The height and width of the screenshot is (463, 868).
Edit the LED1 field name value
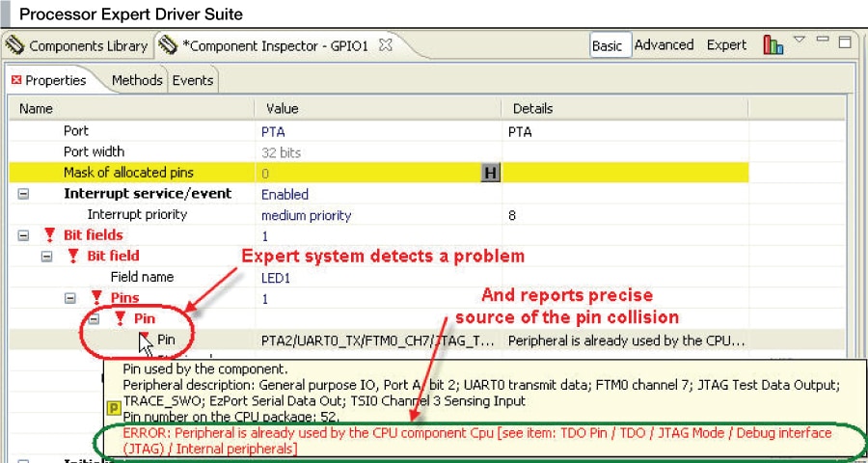[276, 277]
